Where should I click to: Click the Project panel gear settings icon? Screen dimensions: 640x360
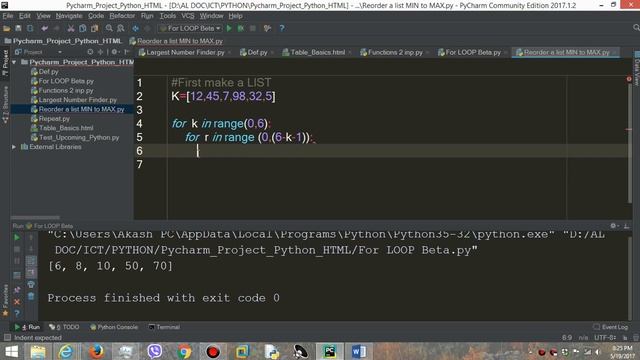115,52
